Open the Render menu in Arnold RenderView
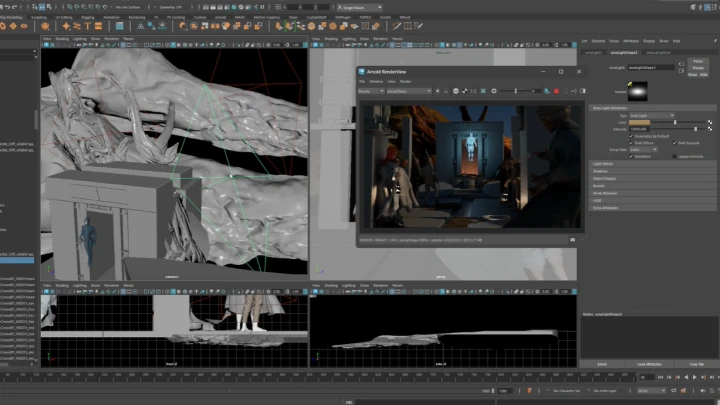The image size is (720, 405). tap(405, 82)
